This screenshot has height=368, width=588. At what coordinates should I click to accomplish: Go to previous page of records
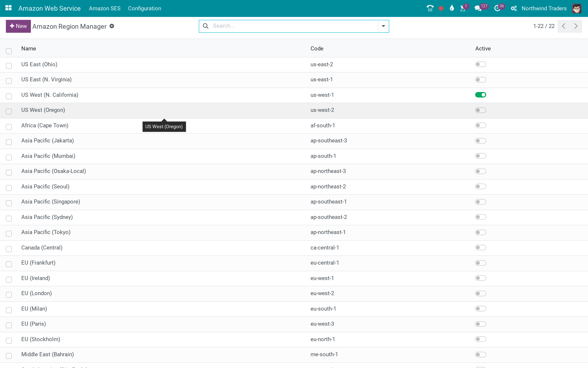563,26
